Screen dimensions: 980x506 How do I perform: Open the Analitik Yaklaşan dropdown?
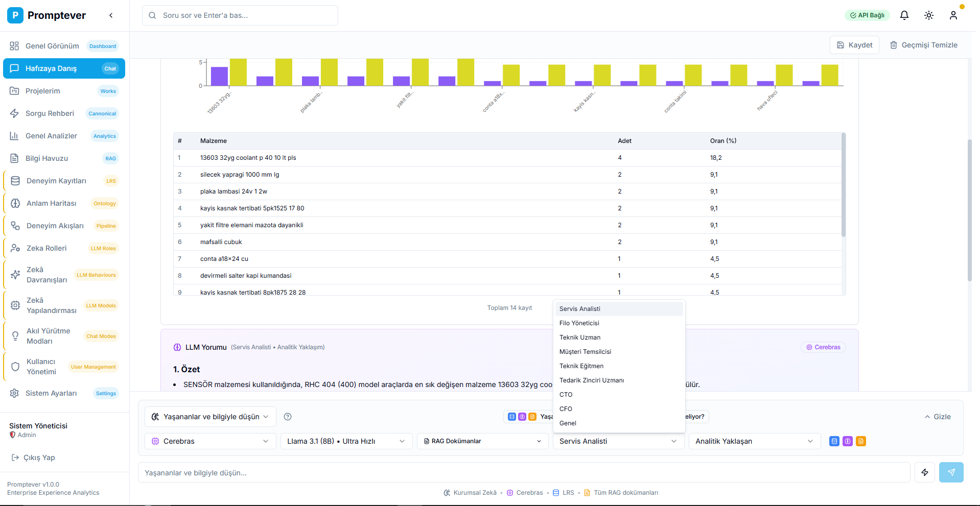point(754,441)
